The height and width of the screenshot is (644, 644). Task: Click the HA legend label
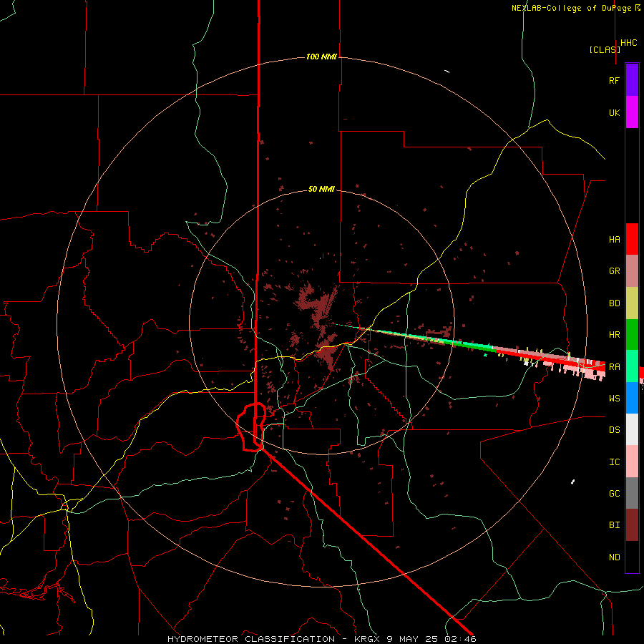click(614, 239)
